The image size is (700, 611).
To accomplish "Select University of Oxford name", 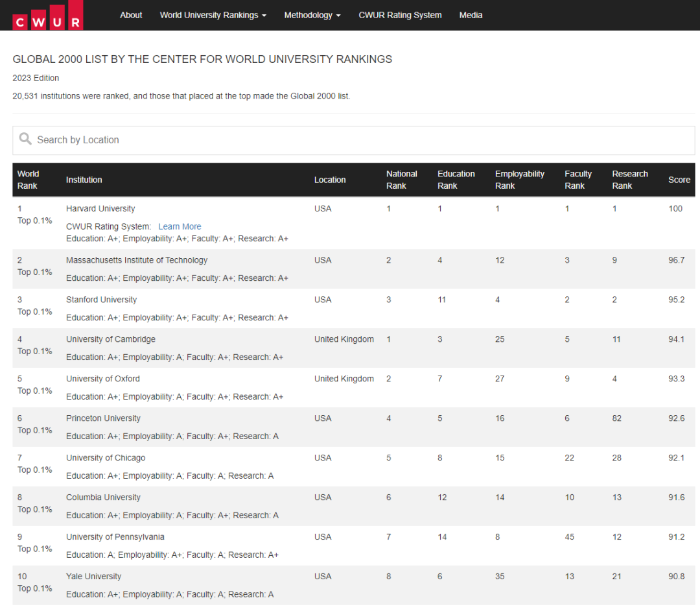I will click(102, 379).
